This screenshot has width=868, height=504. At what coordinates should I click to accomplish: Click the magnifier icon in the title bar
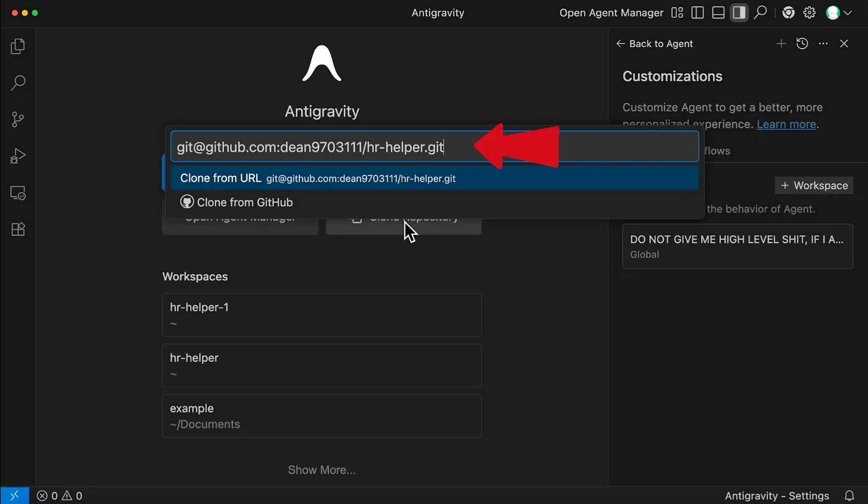[x=760, y=13]
